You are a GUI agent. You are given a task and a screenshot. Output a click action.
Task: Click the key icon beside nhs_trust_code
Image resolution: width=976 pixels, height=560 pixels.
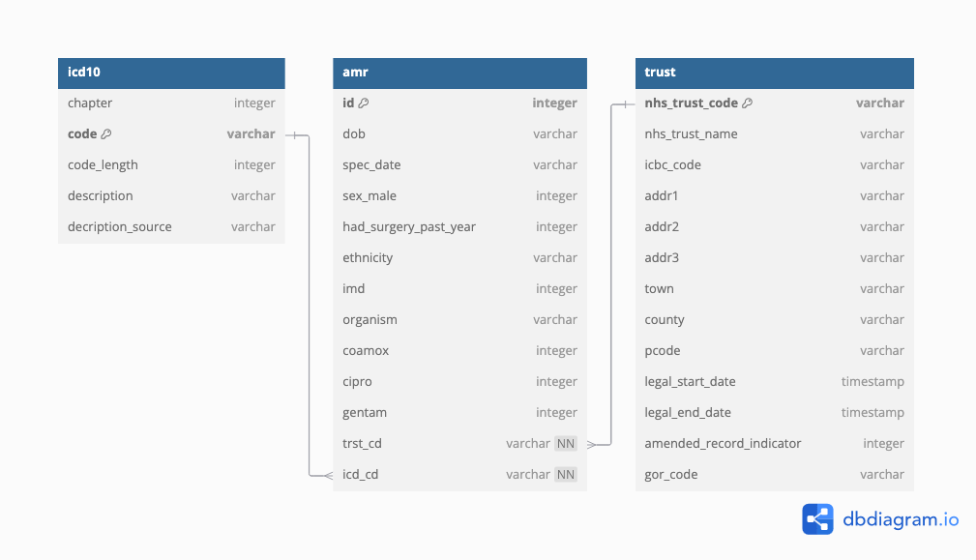pyautogui.click(x=747, y=103)
